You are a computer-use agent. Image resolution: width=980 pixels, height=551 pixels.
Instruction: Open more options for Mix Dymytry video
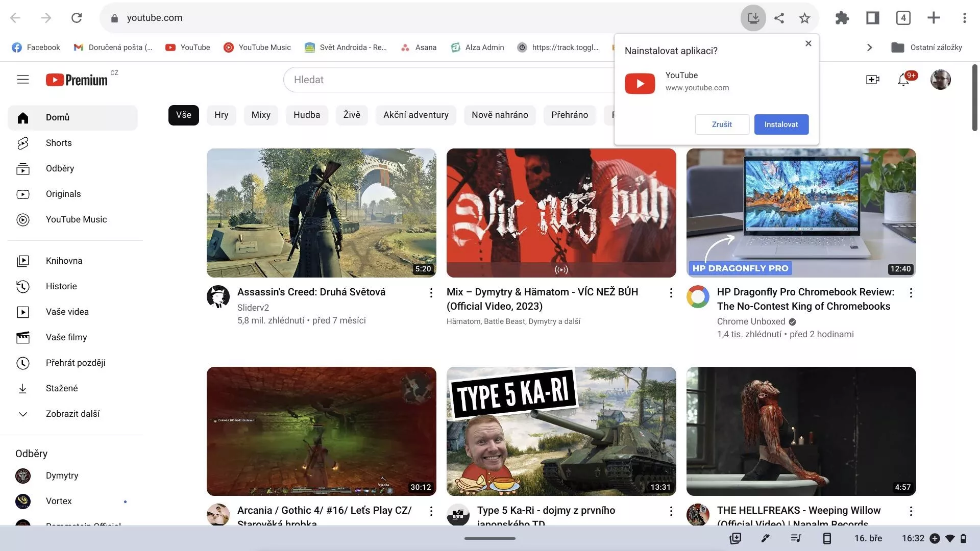point(671,293)
